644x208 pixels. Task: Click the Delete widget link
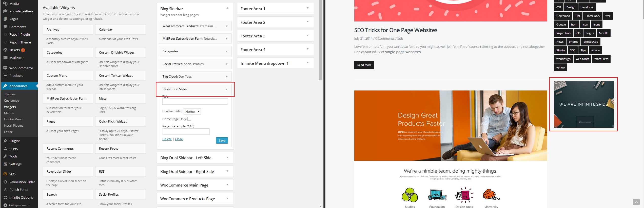tap(167, 139)
